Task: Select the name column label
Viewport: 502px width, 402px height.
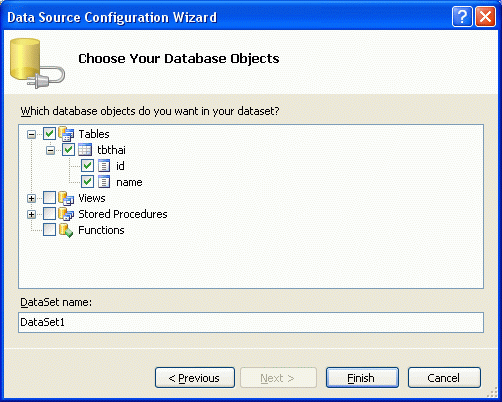Action: (129, 182)
